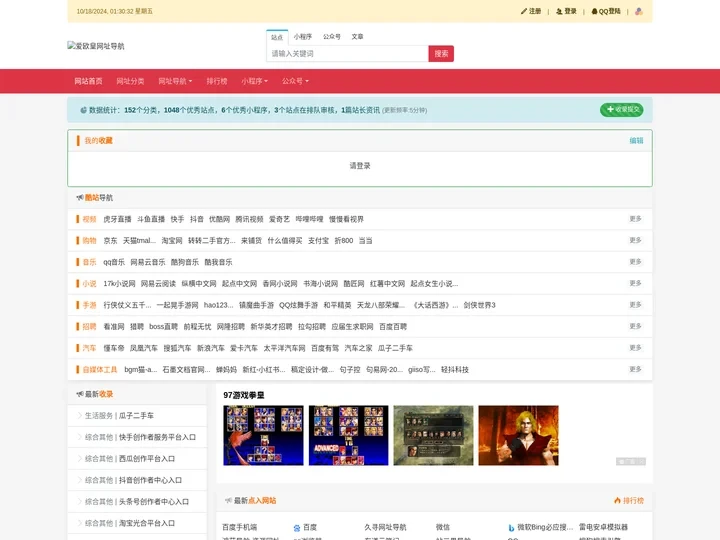Click the third gray-toned game thumbnail
The height and width of the screenshot is (540, 720).
click(433, 435)
